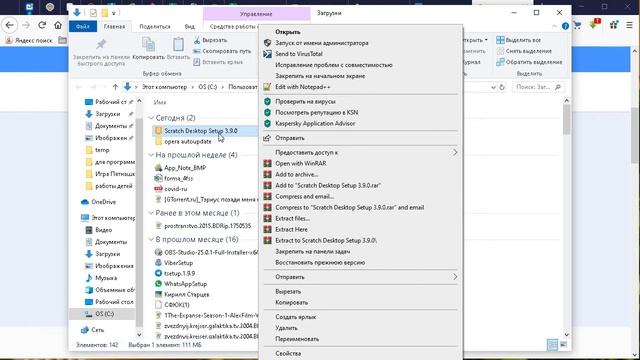This screenshot has width=640, height=360.
Task: Select opera autoupdate folder
Action: pos(183,142)
